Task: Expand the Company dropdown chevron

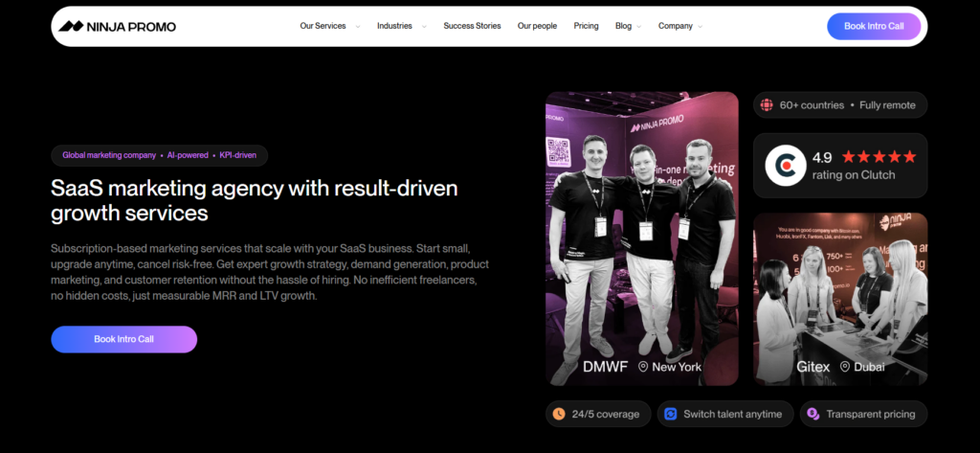Action: (x=700, y=26)
